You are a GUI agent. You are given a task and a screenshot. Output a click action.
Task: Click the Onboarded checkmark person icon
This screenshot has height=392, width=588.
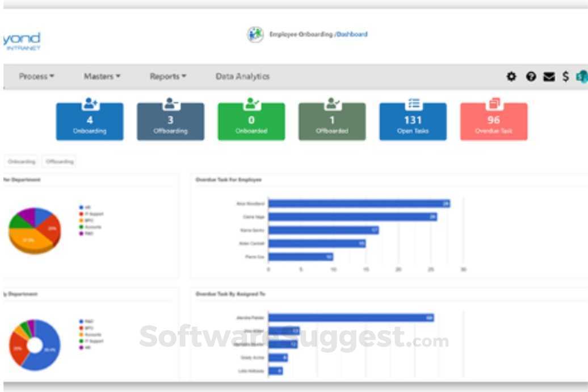[251, 104]
